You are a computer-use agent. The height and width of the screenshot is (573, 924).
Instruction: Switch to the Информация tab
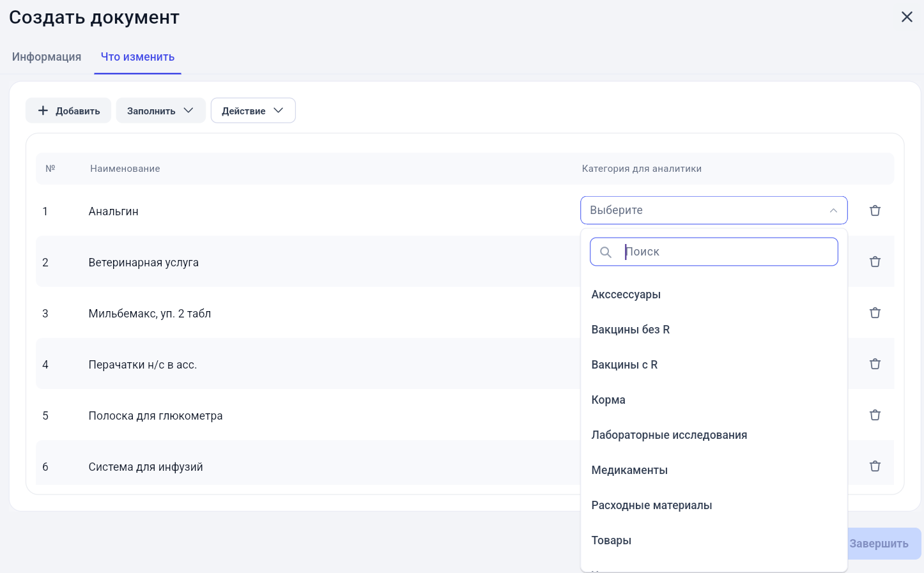pyautogui.click(x=47, y=57)
